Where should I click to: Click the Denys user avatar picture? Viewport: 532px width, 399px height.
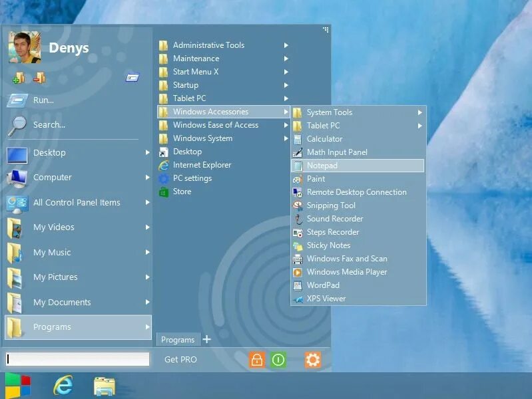click(x=25, y=47)
